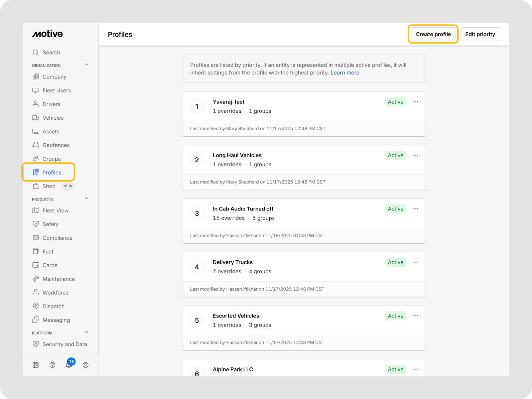This screenshot has height=399, width=532.
Task: Go to Geofences in the sidebar
Action: click(x=56, y=145)
